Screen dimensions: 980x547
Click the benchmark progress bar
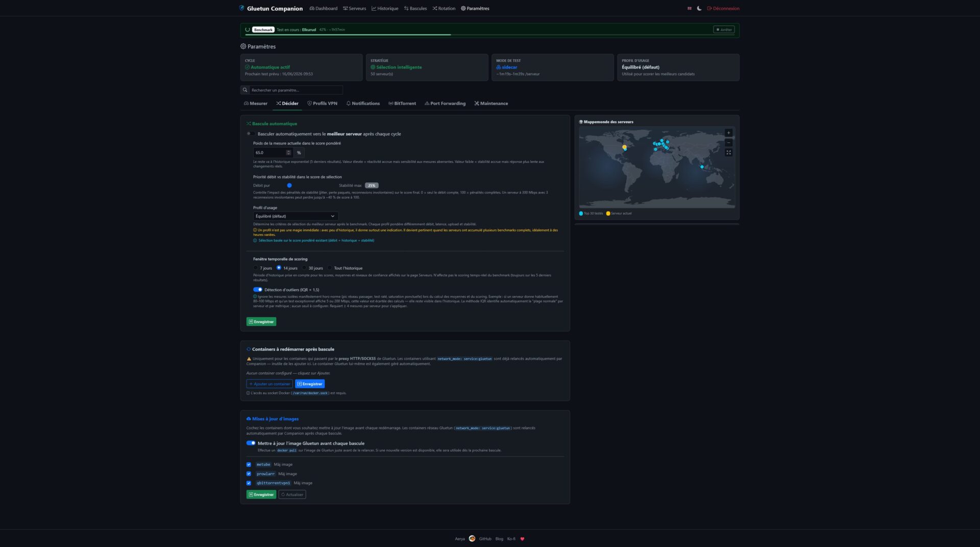(x=490, y=35)
